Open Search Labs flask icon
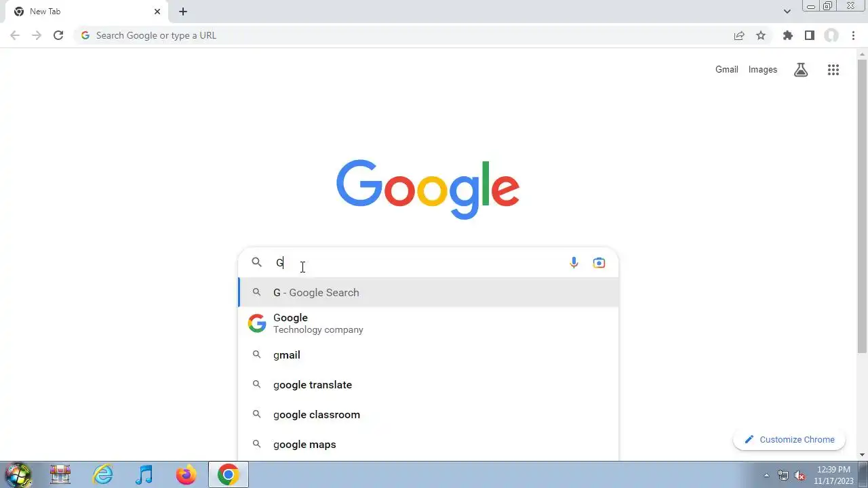Image resolution: width=868 pixels, height=488 pixels. [801, 70]
